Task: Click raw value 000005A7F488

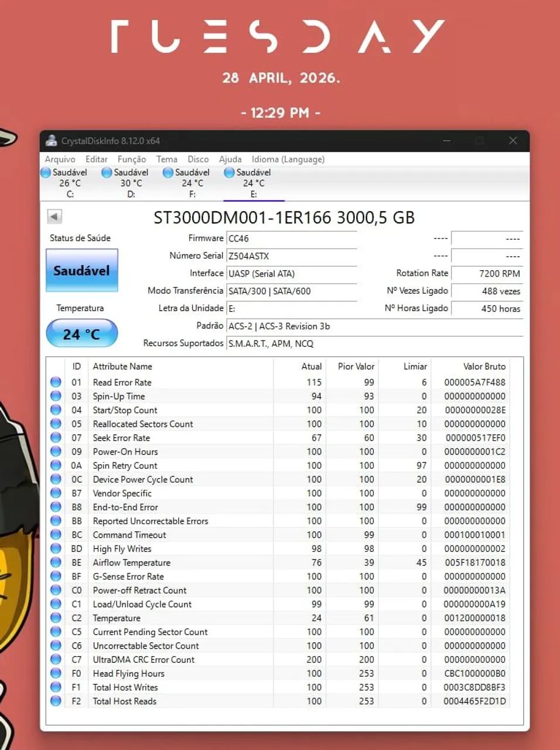Action: (474, 382)
